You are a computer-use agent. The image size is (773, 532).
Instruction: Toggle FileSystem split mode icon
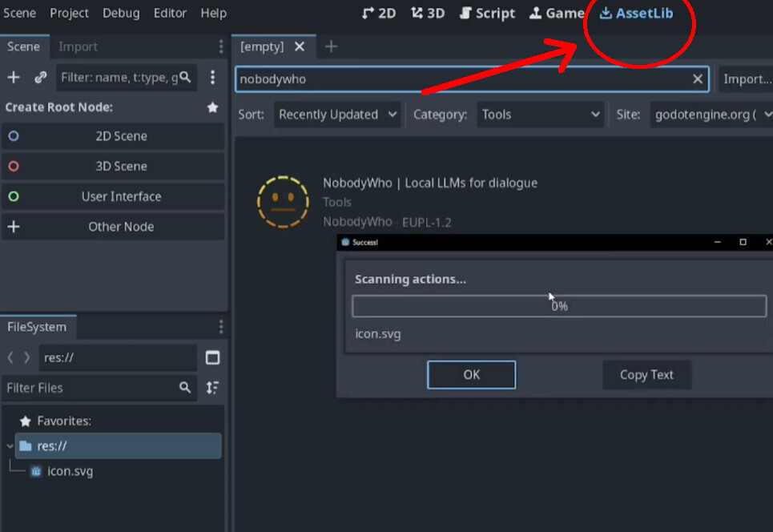tap(212, 357)
